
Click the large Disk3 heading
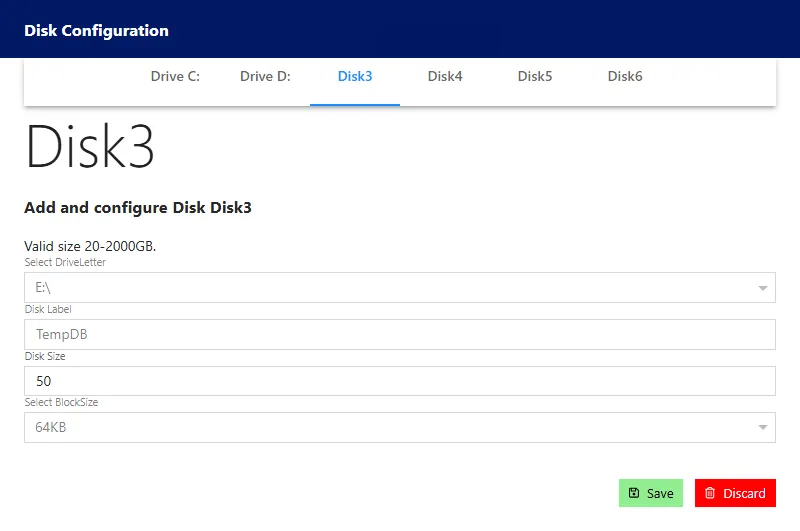click(x=90, y=147)
